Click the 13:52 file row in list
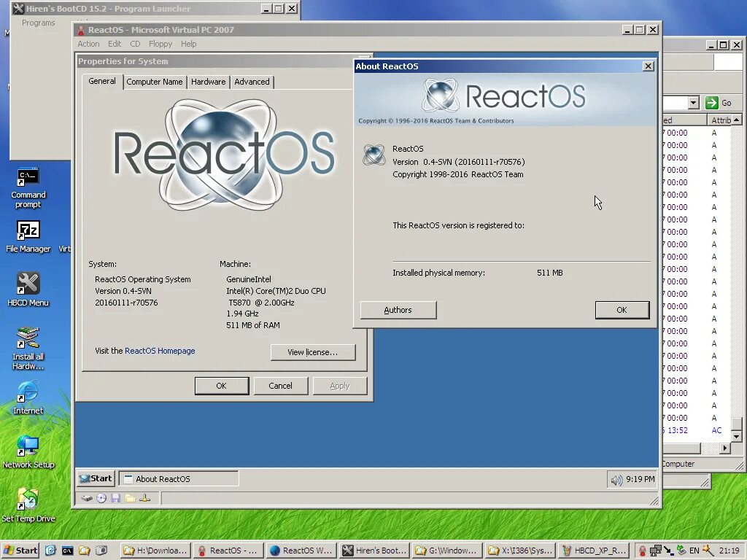 click(x=695, y=430)
